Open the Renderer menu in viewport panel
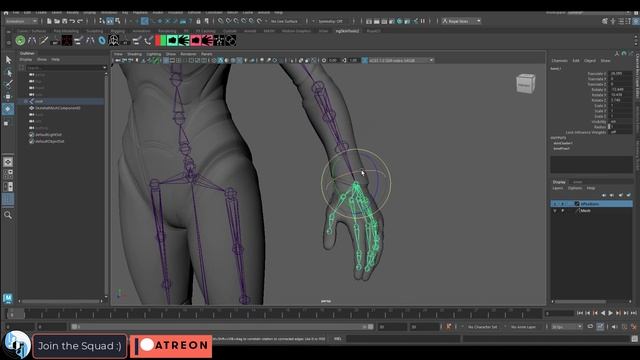The width and height of the screenshot is (640, 360). point(188,54)
